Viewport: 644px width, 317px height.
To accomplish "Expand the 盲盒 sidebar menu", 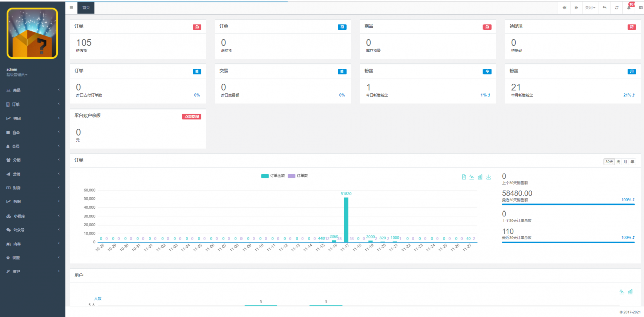I will pyautogui.click(x=32, y=132).
